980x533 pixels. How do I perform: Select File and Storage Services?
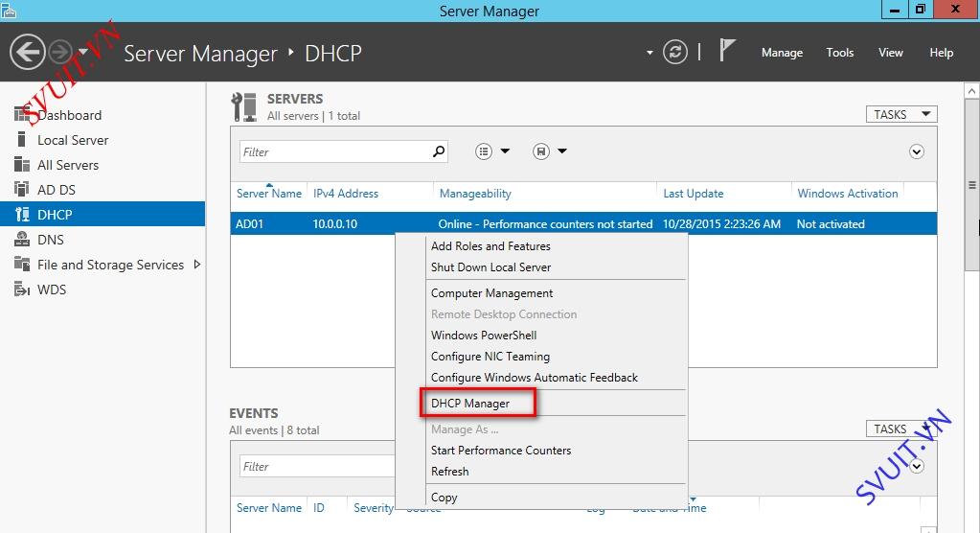[x=110, y=265]
